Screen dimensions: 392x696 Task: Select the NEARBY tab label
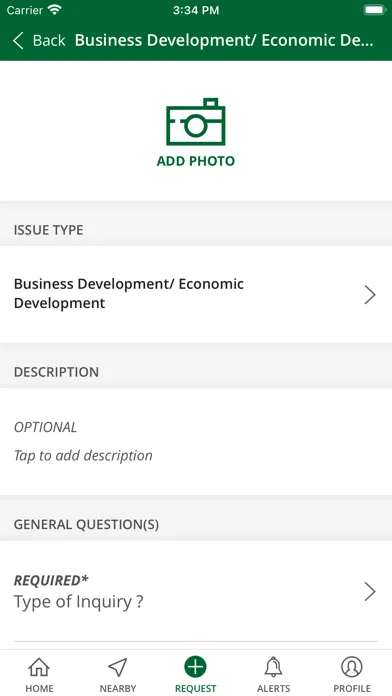point(118,688)
